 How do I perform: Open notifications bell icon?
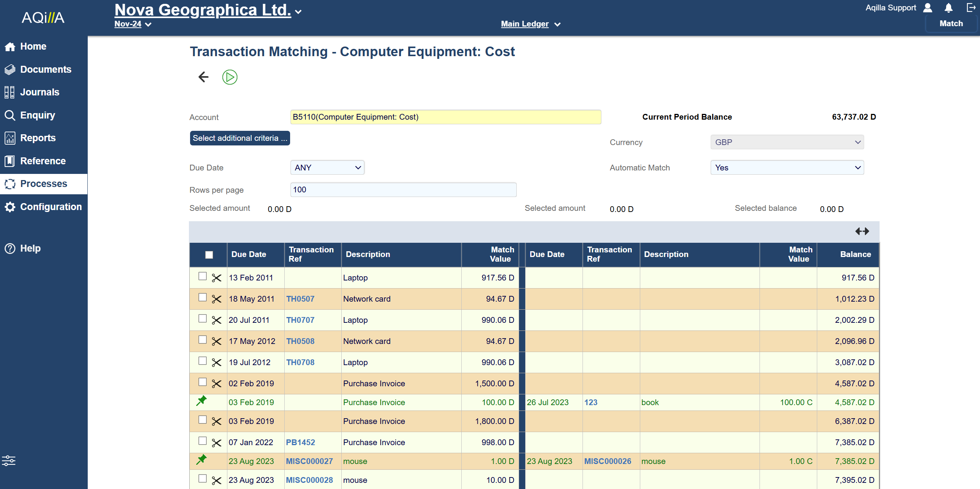click(x=948, y=8)
